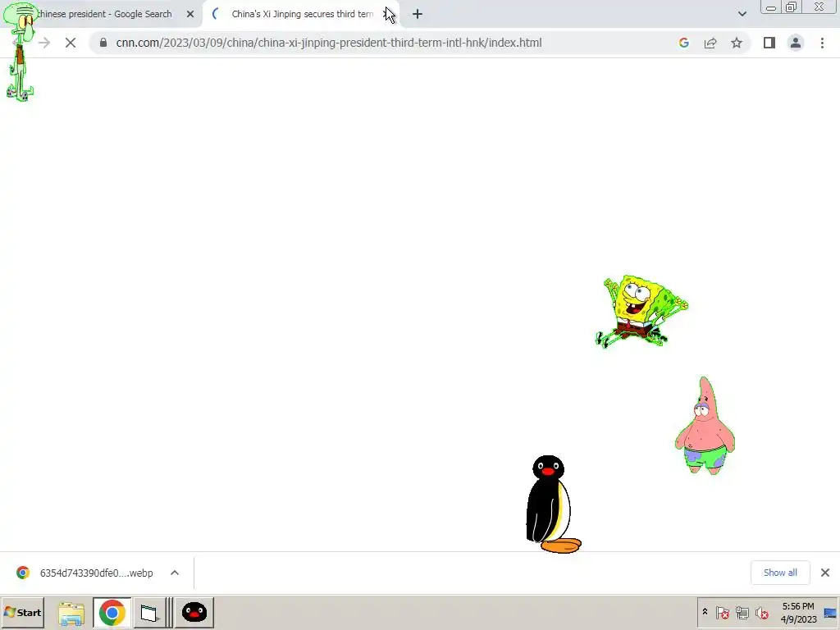Click Chrome taskbar icon
The width and height of the screenshot is (840, 630).
112,612
